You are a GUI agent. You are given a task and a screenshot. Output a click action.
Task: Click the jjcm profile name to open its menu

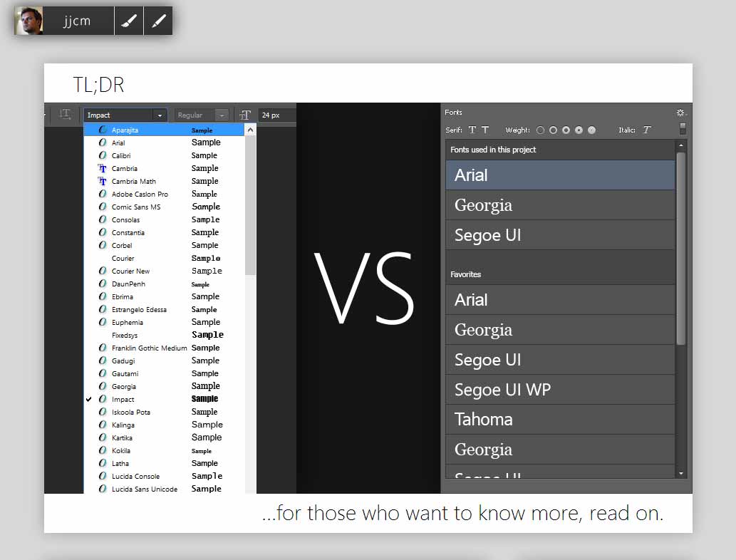tap(78, 20)
